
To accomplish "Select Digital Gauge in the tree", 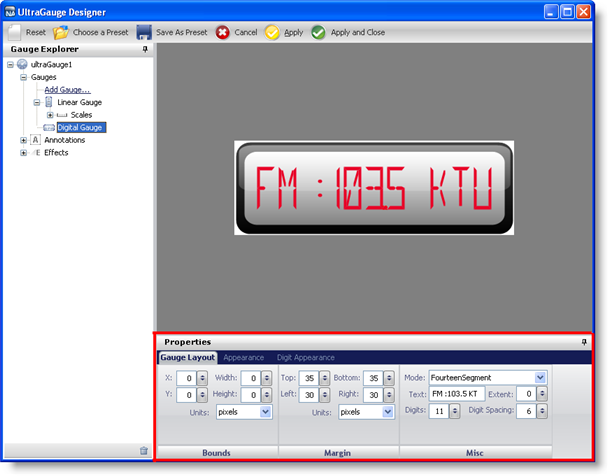I will tap(81, 127).
